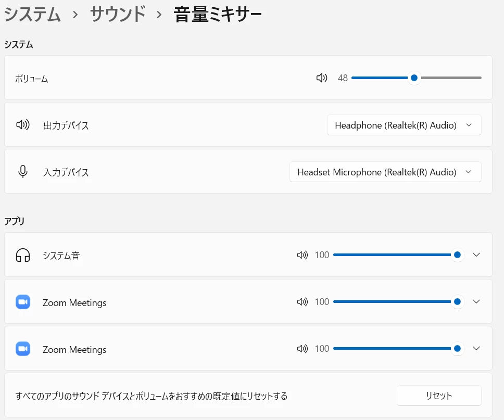Viewport: 504px width, 420px height.
Task: Click the second Zoom Meetings app icon
Action: click(23, 349)
